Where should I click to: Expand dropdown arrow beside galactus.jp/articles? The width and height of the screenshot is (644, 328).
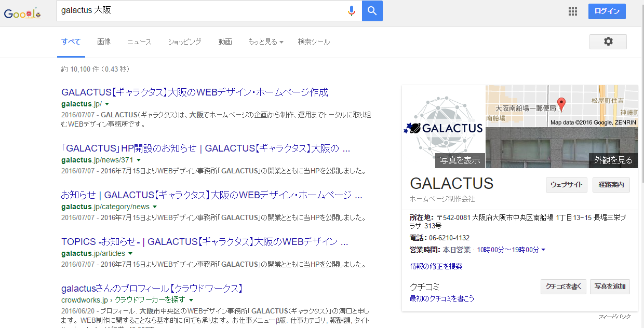(x=130, y=254)
